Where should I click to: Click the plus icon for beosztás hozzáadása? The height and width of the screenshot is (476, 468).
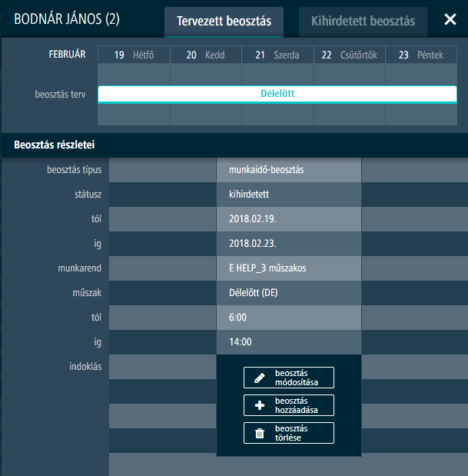click(259, 405)
